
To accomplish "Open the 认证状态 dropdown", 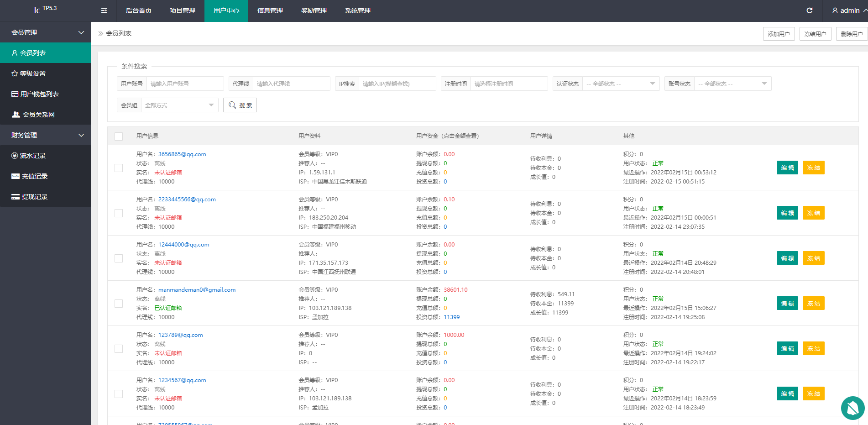I will pyautogui.click(x=621, y=84).
